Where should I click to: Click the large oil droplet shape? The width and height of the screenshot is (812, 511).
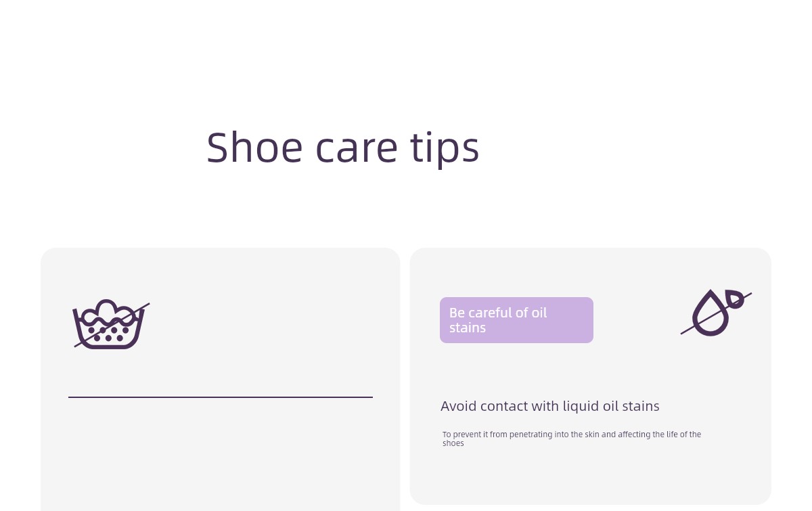tap(709, 315)
